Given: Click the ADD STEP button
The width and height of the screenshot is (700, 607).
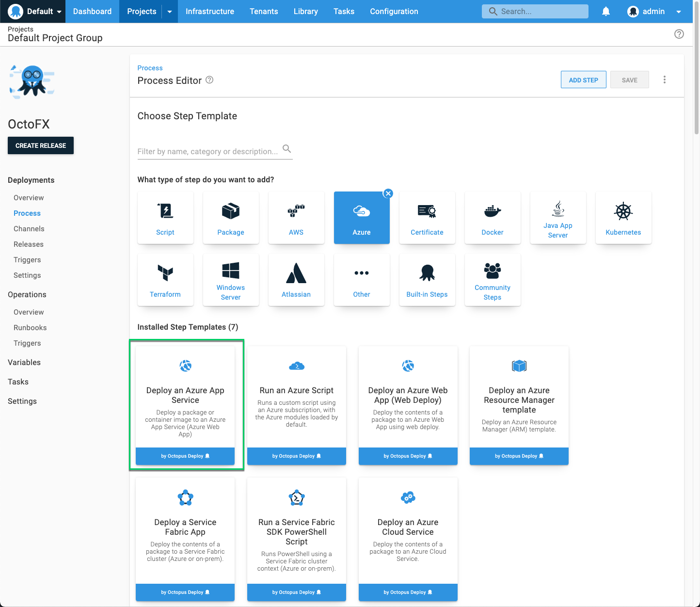Looking at the screenshot, I should pos(583,80).
